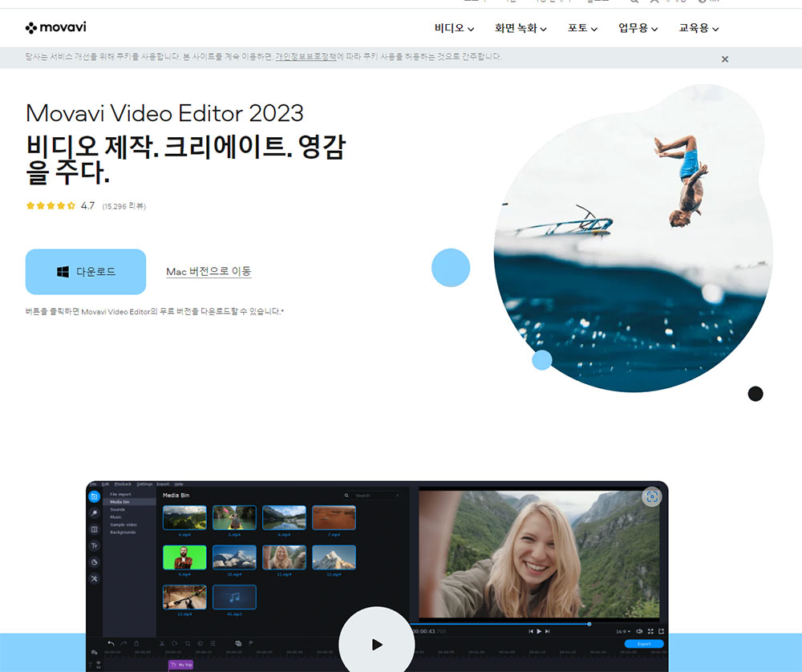802x672 pixels.
Task: Click the Undo arrow in timeline toolbar
Action: click(111, 643)
